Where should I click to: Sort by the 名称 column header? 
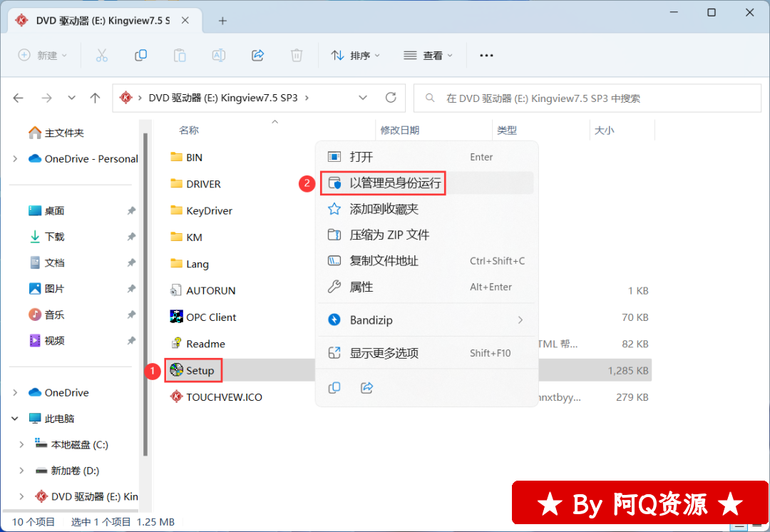click(189, 131)
